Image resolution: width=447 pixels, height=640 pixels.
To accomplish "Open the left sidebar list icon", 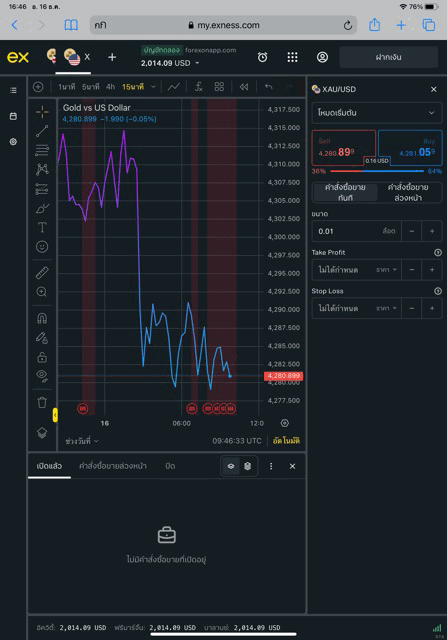I will 13,90.
